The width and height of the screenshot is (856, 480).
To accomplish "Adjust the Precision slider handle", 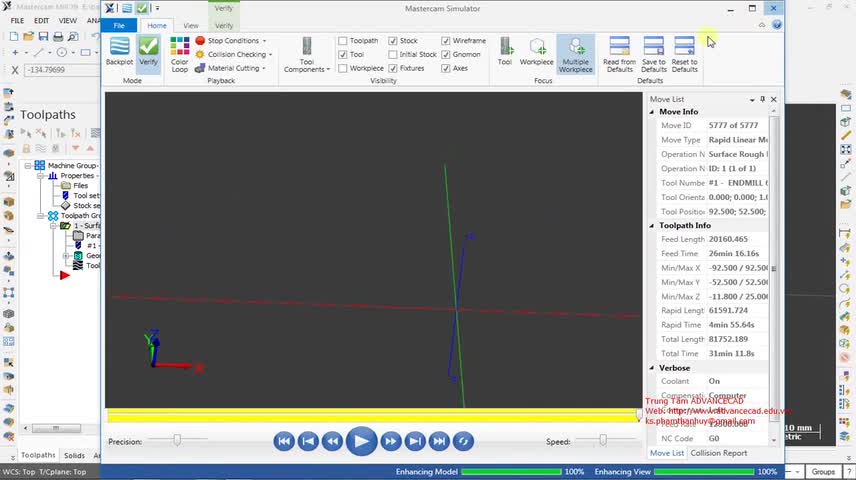I will (177, 440).
